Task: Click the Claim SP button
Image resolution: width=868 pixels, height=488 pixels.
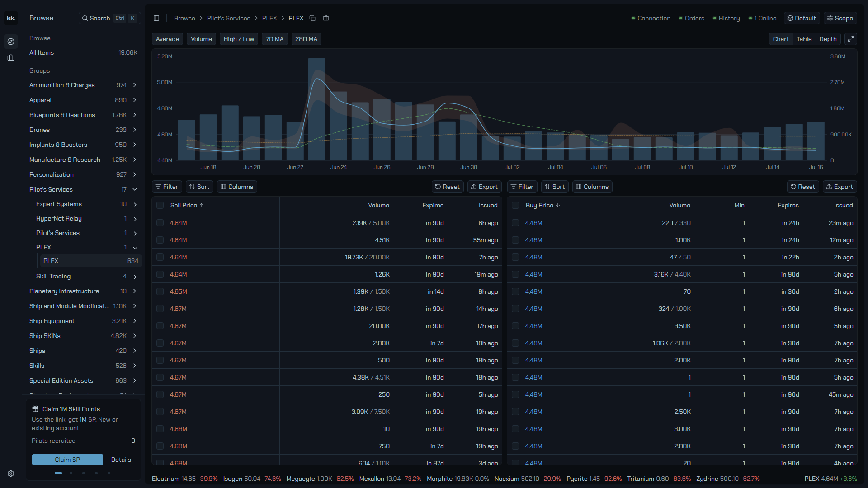Action: pyautogui.click(x=67, y=460)
